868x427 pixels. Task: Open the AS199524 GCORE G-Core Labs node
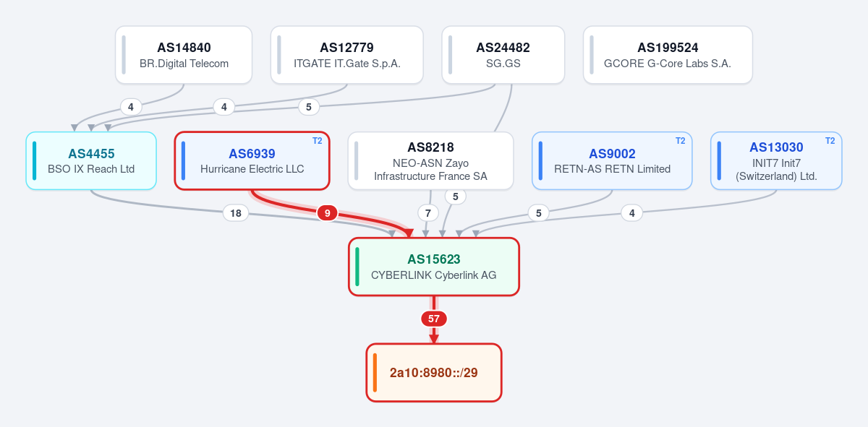click(668, 55)
